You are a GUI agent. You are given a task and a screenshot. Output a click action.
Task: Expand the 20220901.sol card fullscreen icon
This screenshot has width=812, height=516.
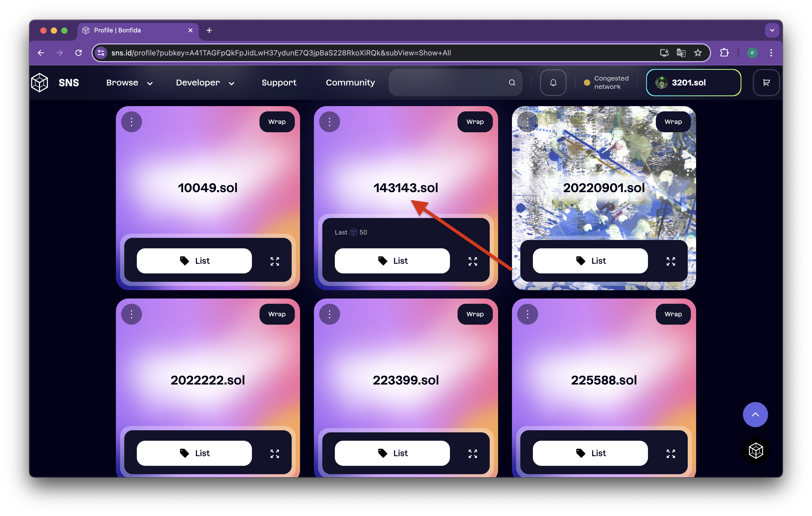tap(671, 261)
